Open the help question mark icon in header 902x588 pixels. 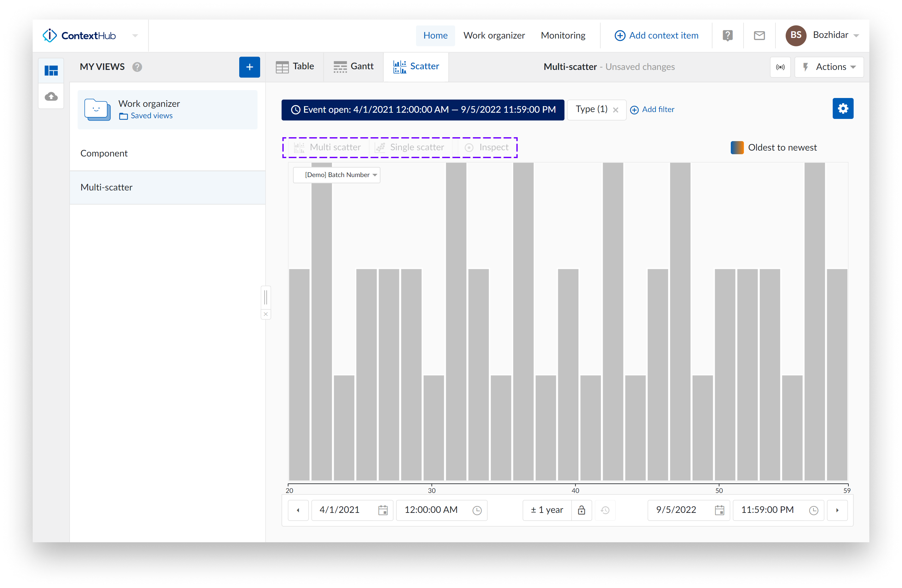pos(727,36)
